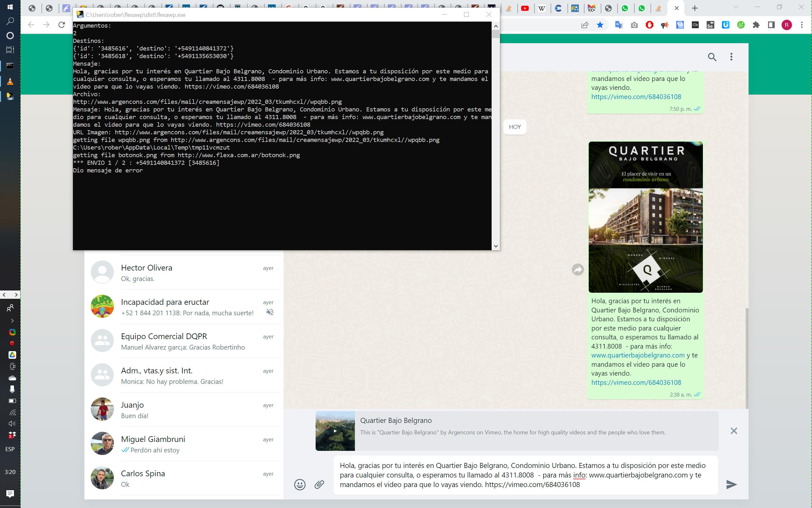This screenshot has width=812, height=508.
Task: Open Windows search from taskbar
Action: (x=10, y=21)
